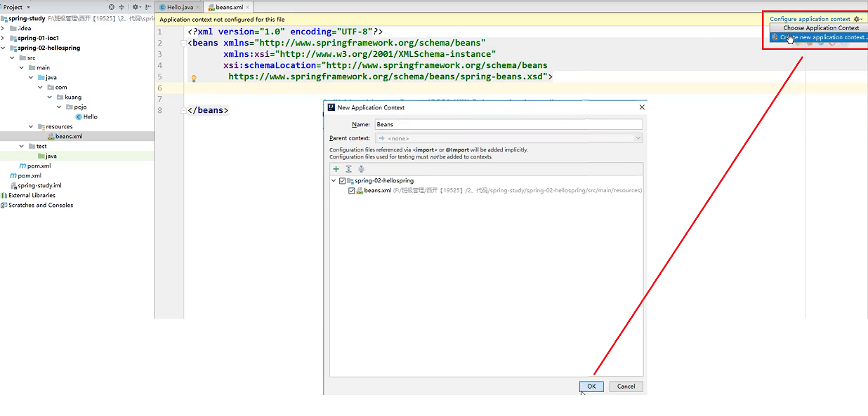Select the Hello class in Project tree

(x=86, y=116)
